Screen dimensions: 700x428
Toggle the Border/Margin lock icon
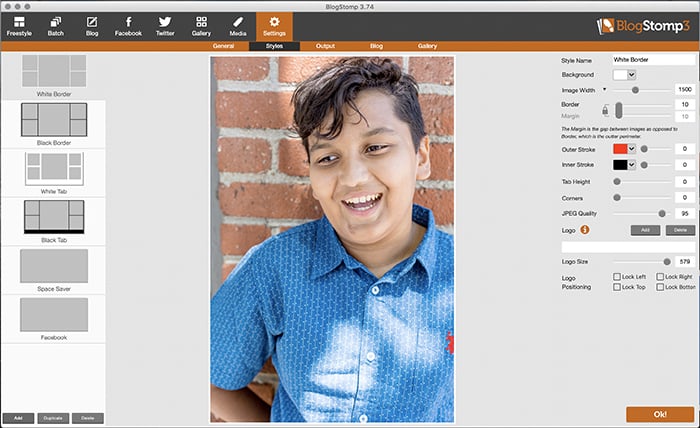tap(606, 110)
